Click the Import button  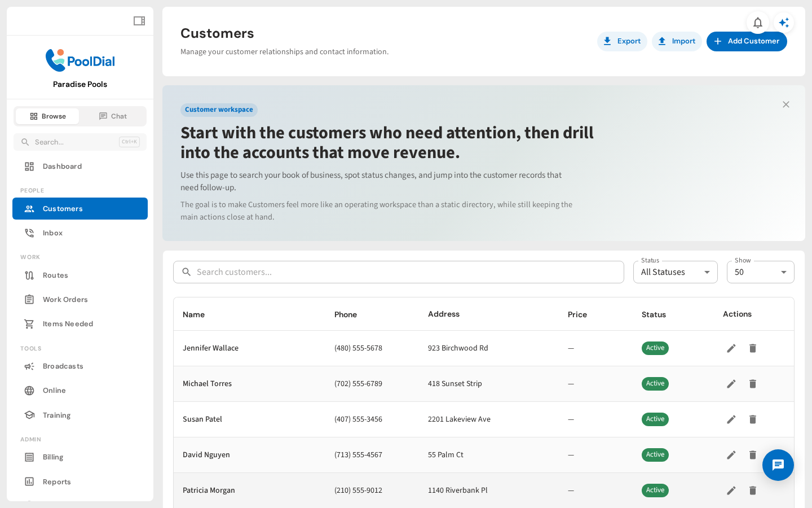tap(677, 41)
